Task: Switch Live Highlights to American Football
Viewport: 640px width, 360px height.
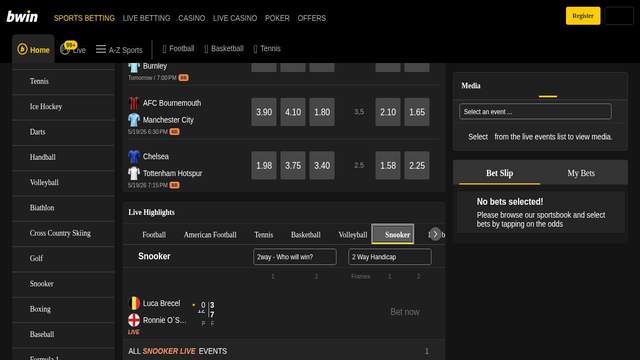Action: 210,235
